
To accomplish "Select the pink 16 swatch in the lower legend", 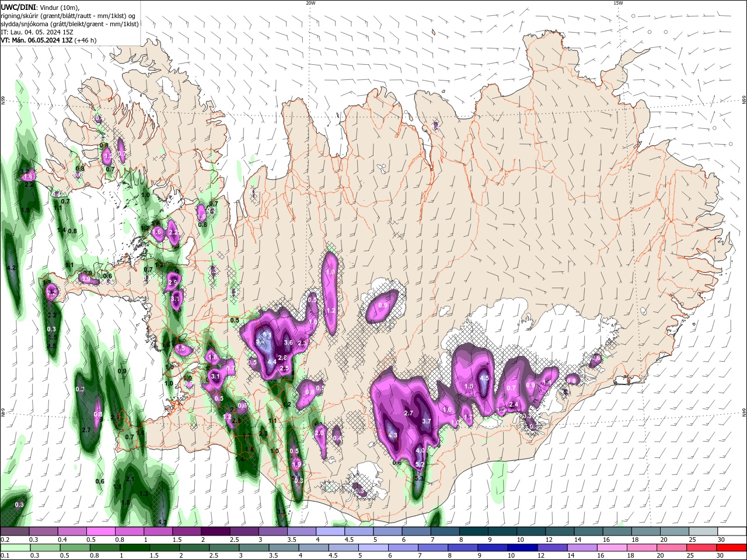I will click(612, 548).
